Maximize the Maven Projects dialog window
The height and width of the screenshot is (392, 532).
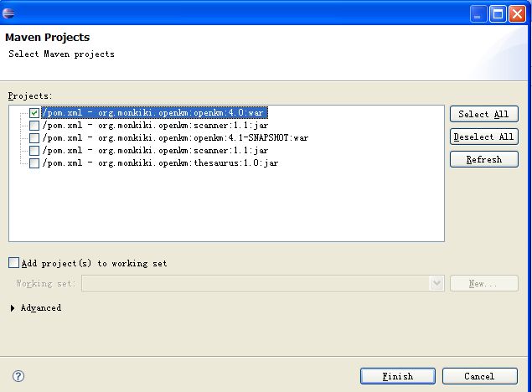coord(498,14)
